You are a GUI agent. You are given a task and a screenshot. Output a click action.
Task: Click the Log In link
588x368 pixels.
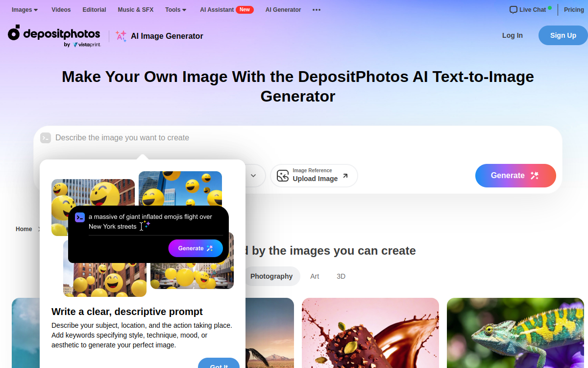(x=513, y=35)
